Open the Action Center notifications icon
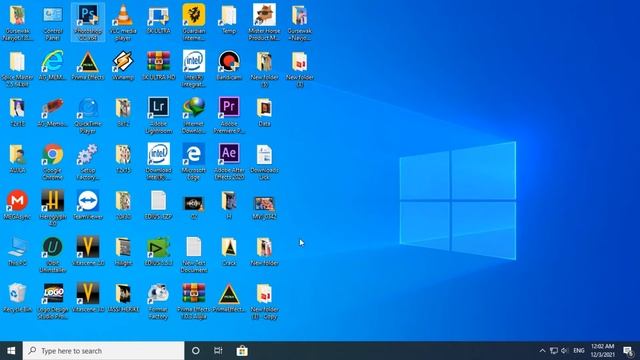 click(628, 351)
